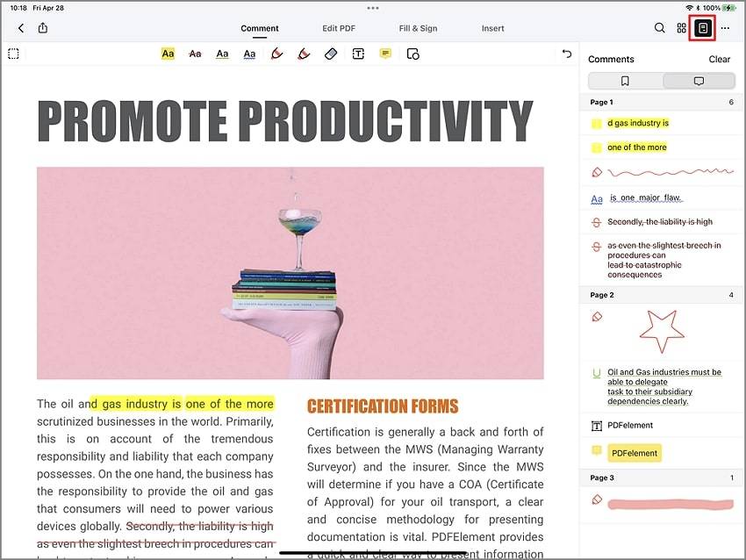This screenshot has height=560, width=746.
Task: Toggle the comments side panel icon
Action: 703,28
